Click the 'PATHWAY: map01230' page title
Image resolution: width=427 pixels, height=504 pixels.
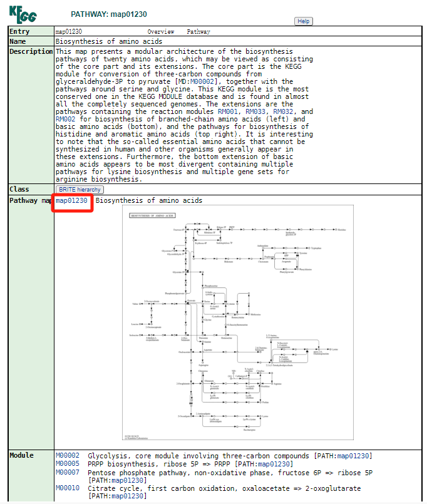click(109, 14)
